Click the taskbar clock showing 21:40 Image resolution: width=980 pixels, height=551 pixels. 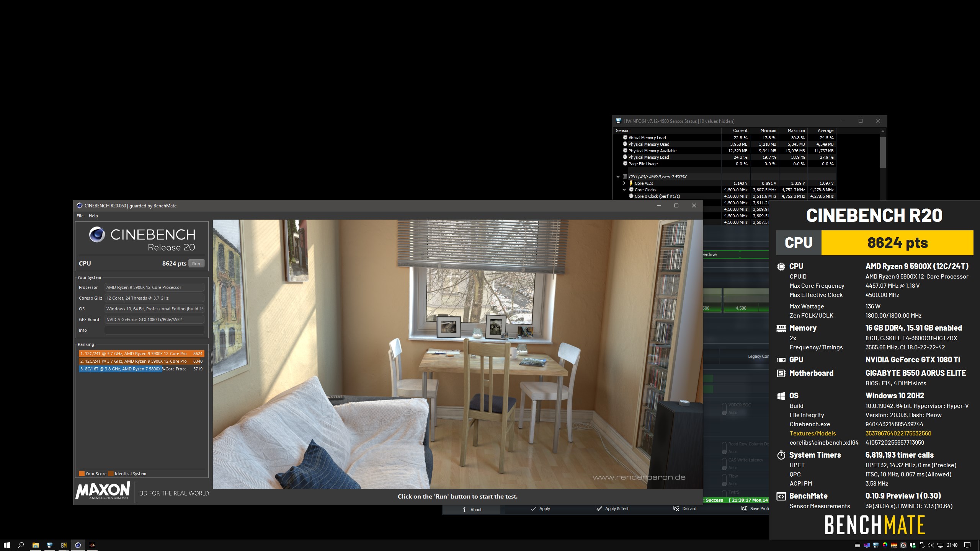coord(952,545)
